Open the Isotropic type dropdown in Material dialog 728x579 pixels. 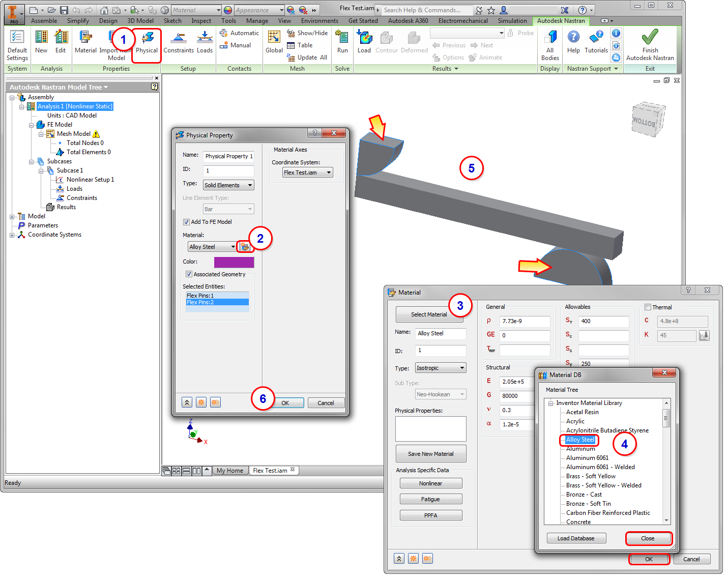tap(441, 368)
